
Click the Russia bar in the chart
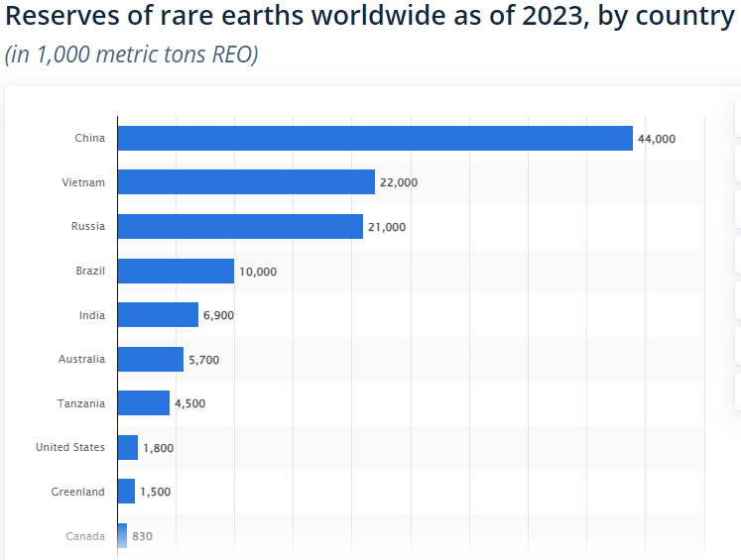[x=240, y=226]
